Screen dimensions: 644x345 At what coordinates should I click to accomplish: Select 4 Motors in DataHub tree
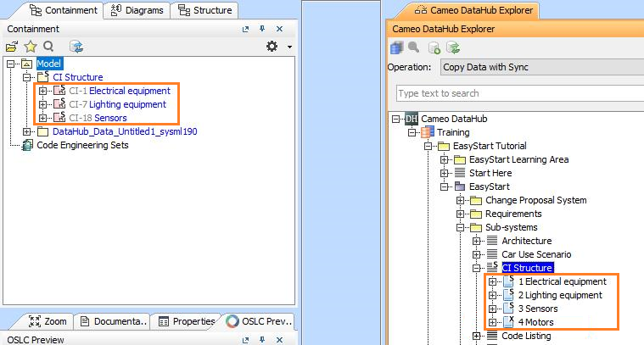point(536,322)
